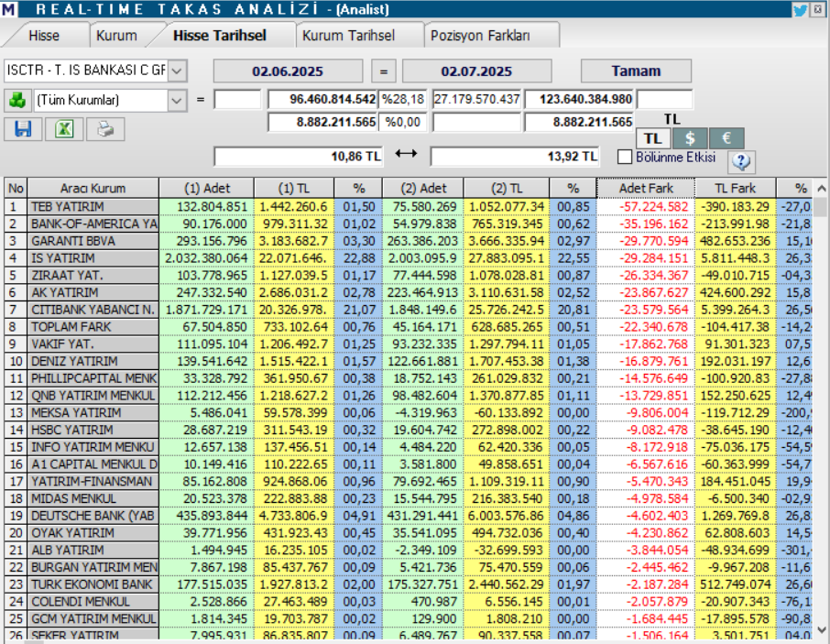Select the IS YATIRIM row

(x=408, y=258)
